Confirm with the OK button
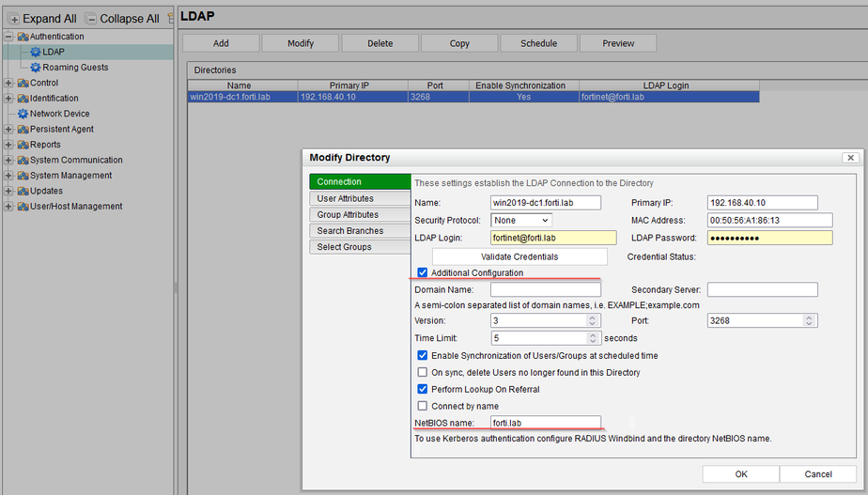The image size is (868, 495). point(741,474)
